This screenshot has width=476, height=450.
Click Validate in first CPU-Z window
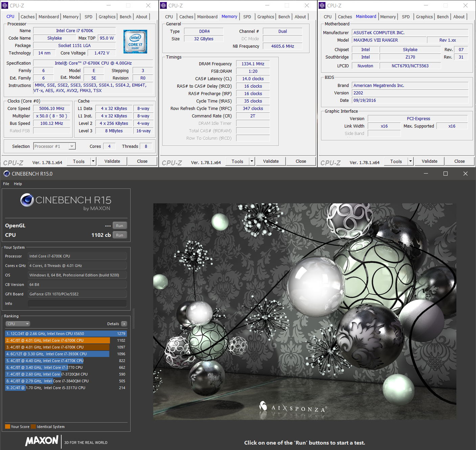click(112, 161)
